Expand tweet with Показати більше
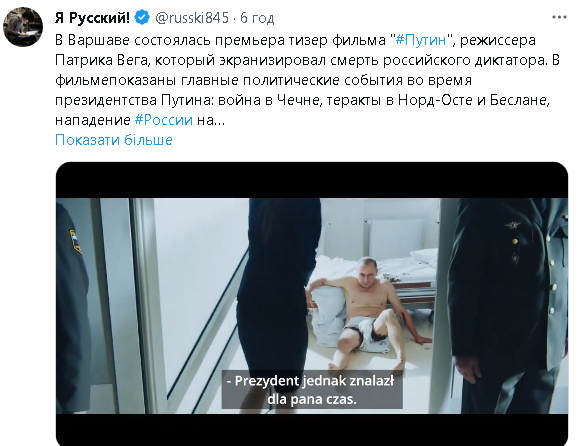The height and width of the screenshot is (446, 584). pyautogui.click(x=114, y=140)
